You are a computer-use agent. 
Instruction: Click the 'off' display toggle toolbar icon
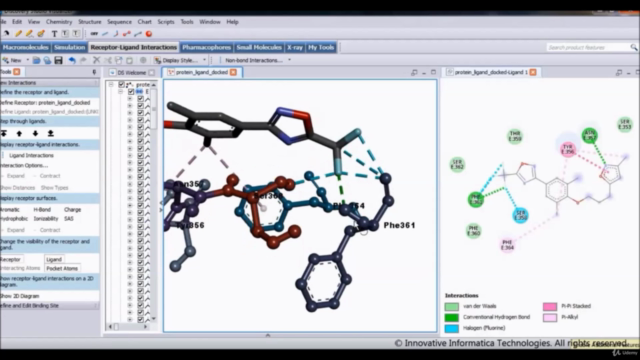[x=94, y=34]
